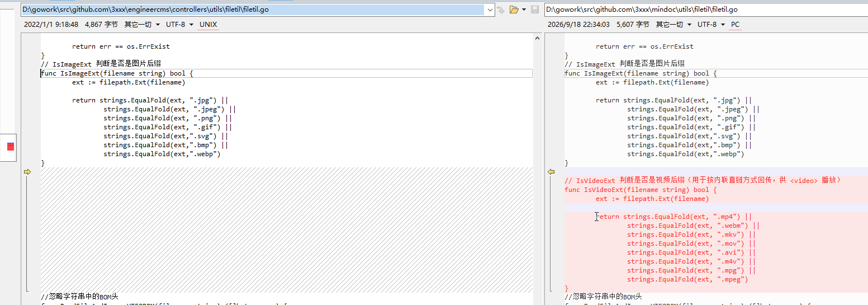Click the yellow copy-to-right arrow in left gutter
This screenshot has width=868, height=305.
click(27, 172)
